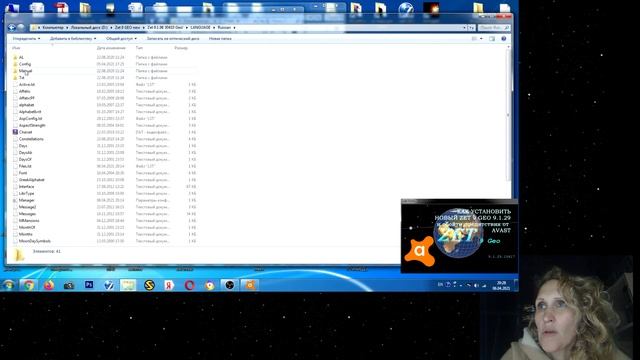Click the Explorer back navigation arrow

click(x=12, y=27)
